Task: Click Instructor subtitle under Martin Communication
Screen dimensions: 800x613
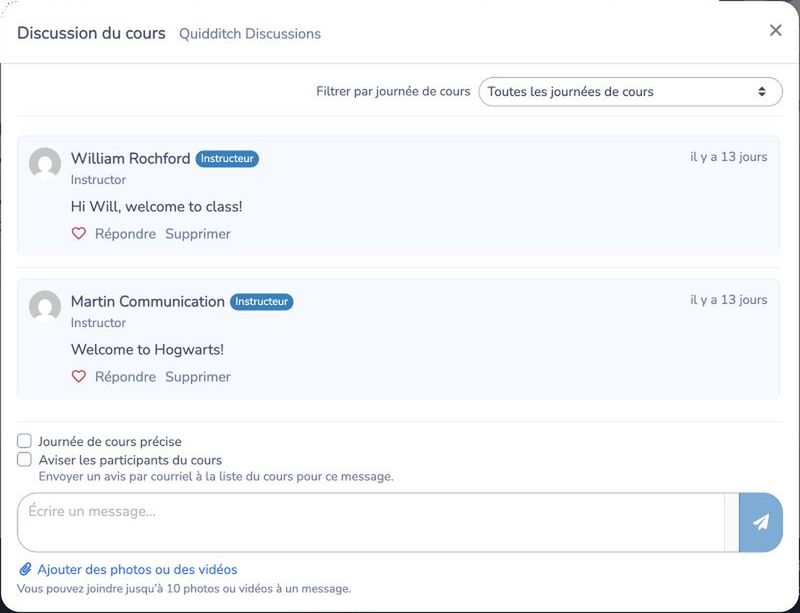Action: [98, 323]
